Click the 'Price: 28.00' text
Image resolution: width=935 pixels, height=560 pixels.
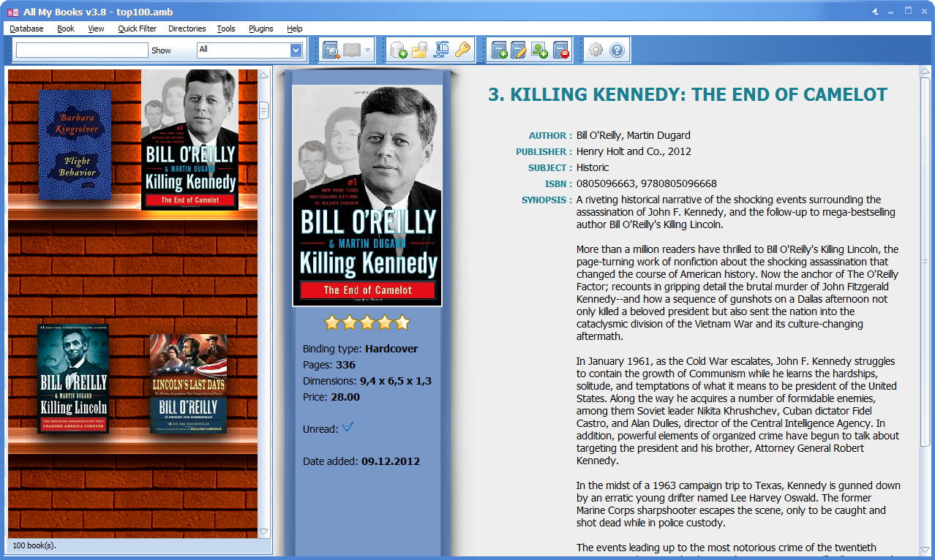click(x=331, y=397)
